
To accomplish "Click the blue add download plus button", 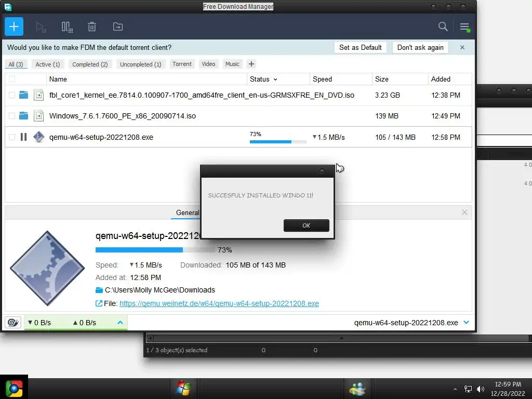I will [14, 26].
